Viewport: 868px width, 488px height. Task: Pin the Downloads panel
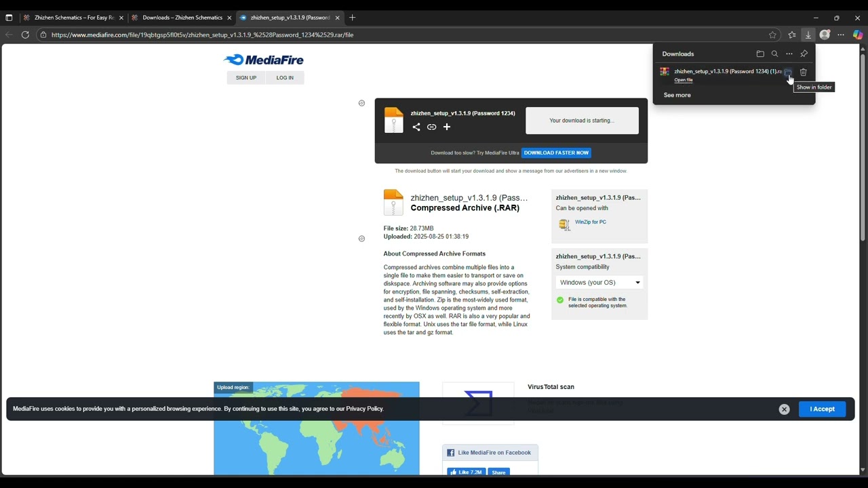coord(804,54)
